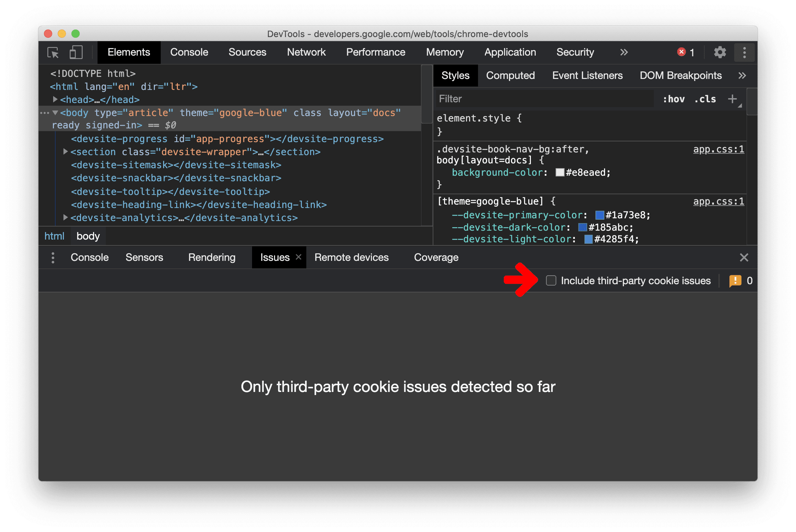Viewport: 796px width, 532px height.
Task: Enable Include third-party cookie issues checkbox
Action: point(550,280)
